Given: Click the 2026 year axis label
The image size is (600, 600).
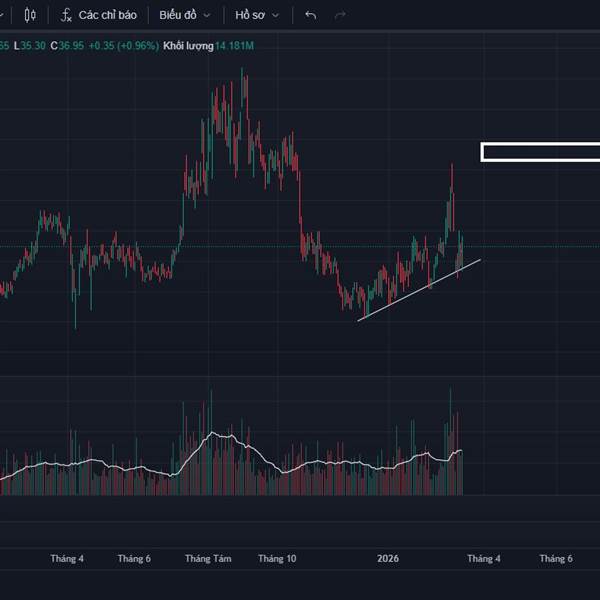Looking at the screenshot, I should pyautogui.click(x=387, y=559).
